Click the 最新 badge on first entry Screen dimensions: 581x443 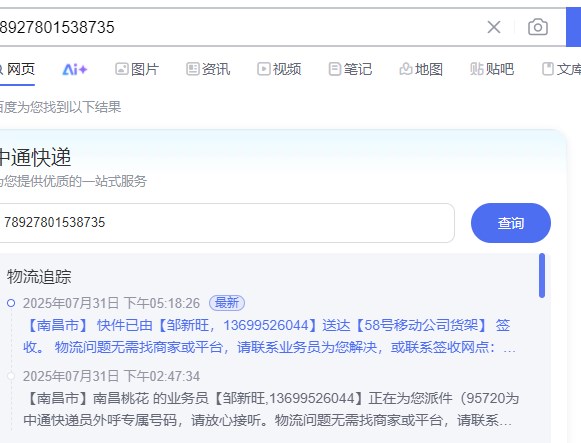tap(227, 303)
